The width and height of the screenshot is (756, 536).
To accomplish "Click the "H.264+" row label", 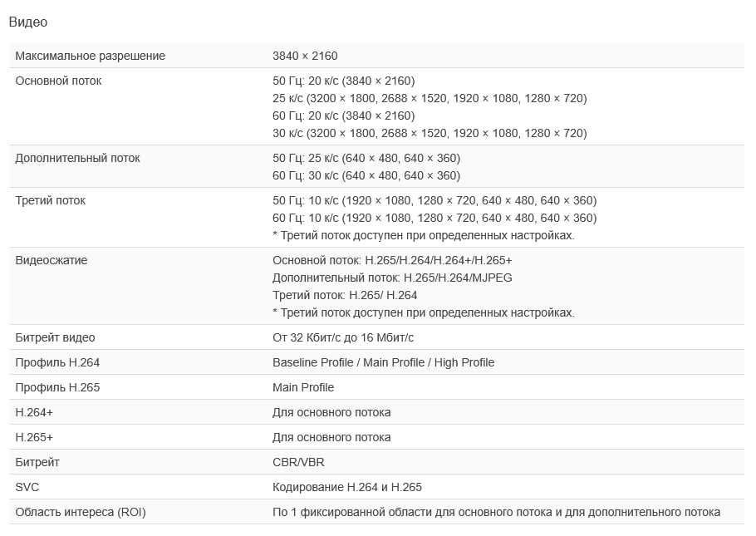I will tap(34, 412).
